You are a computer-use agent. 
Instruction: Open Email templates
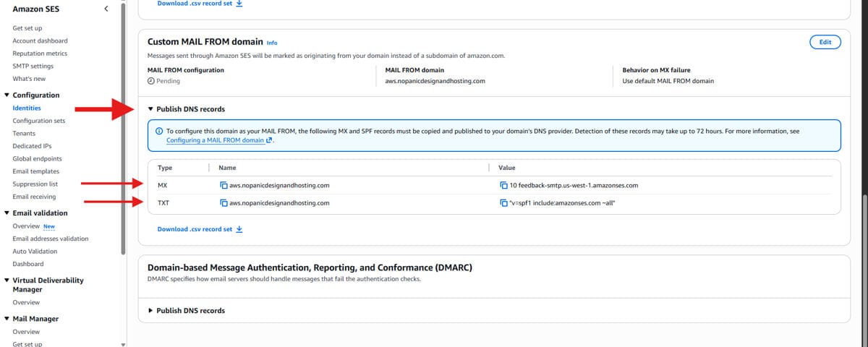[36, 171]
